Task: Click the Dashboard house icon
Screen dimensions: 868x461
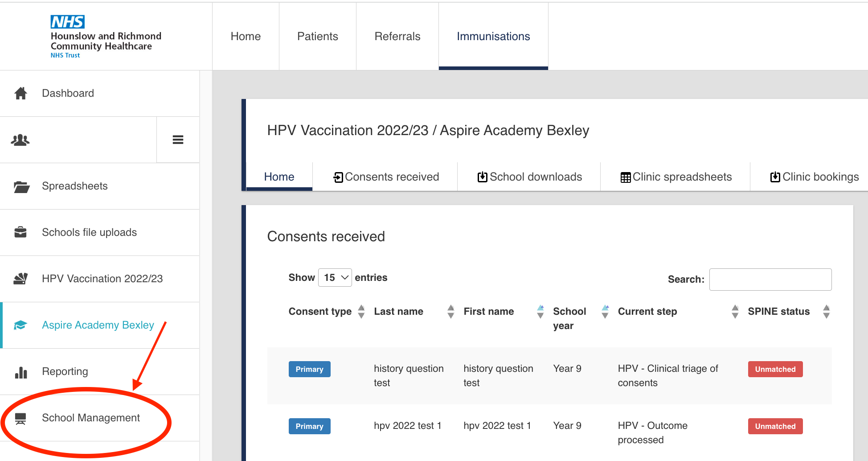Action: pos(20,93)
